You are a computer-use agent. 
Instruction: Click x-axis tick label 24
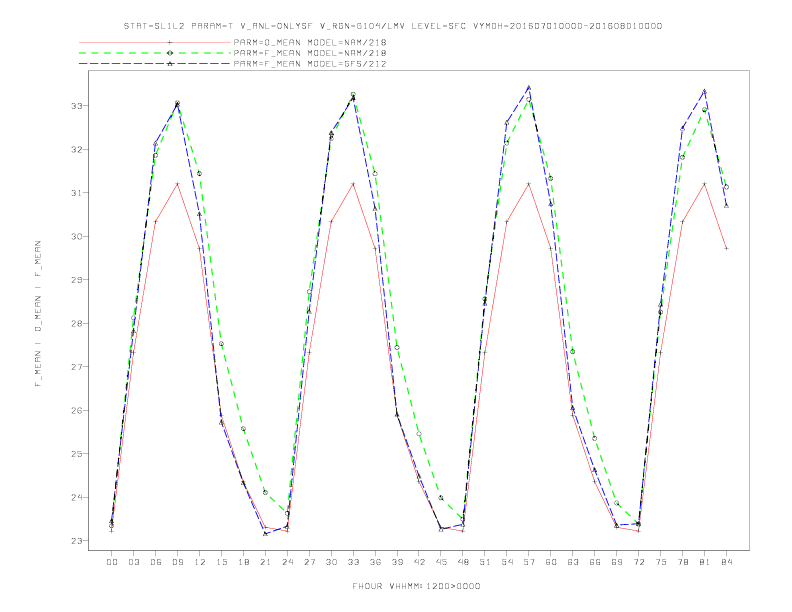tap(287, 562)
